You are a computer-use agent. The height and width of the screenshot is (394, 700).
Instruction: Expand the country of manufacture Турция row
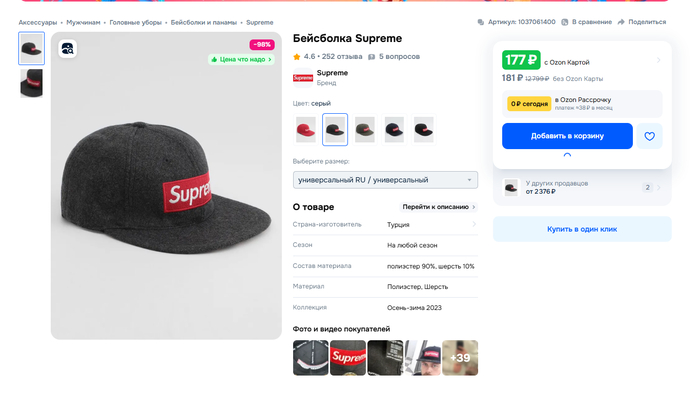[x=385, y=224]
